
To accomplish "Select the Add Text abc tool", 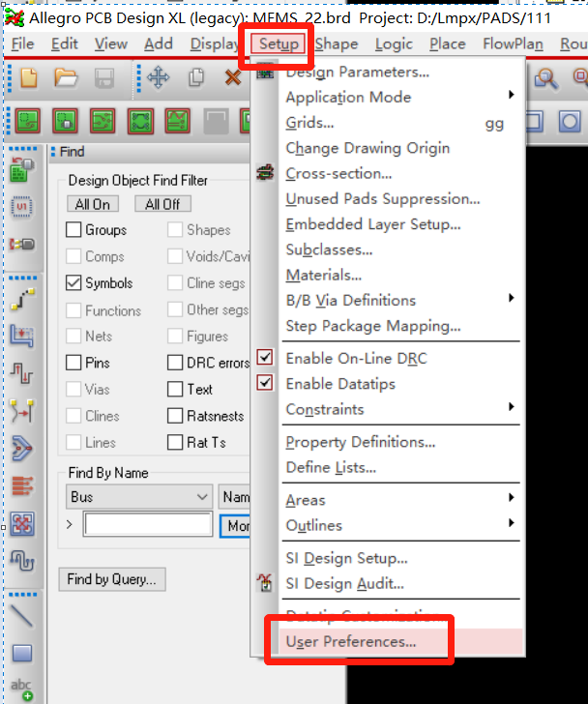I will (x=21, y=690).
